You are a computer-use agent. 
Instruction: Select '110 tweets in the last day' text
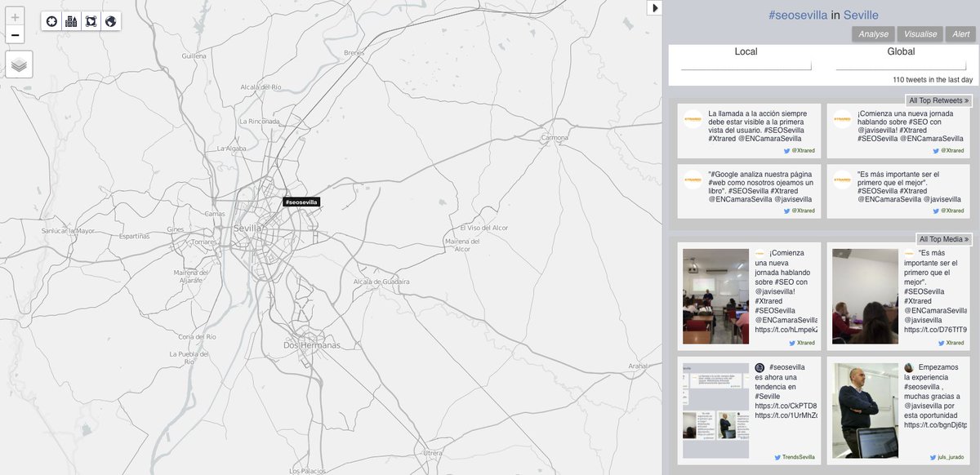click(933, 80)
